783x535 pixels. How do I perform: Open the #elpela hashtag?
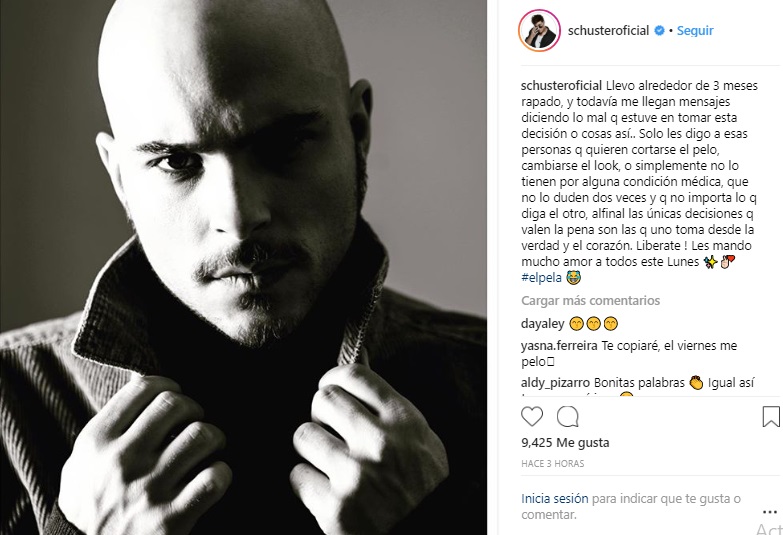coord(541,278)
